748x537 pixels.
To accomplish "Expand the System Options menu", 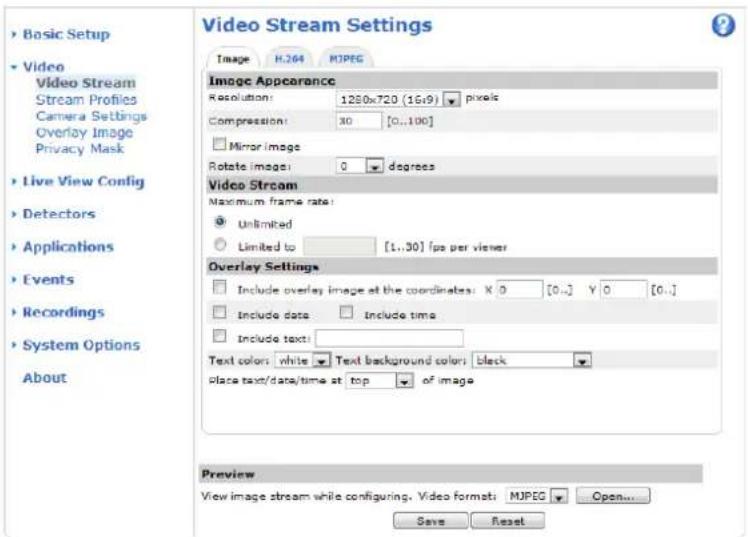I will pos(82,345).
